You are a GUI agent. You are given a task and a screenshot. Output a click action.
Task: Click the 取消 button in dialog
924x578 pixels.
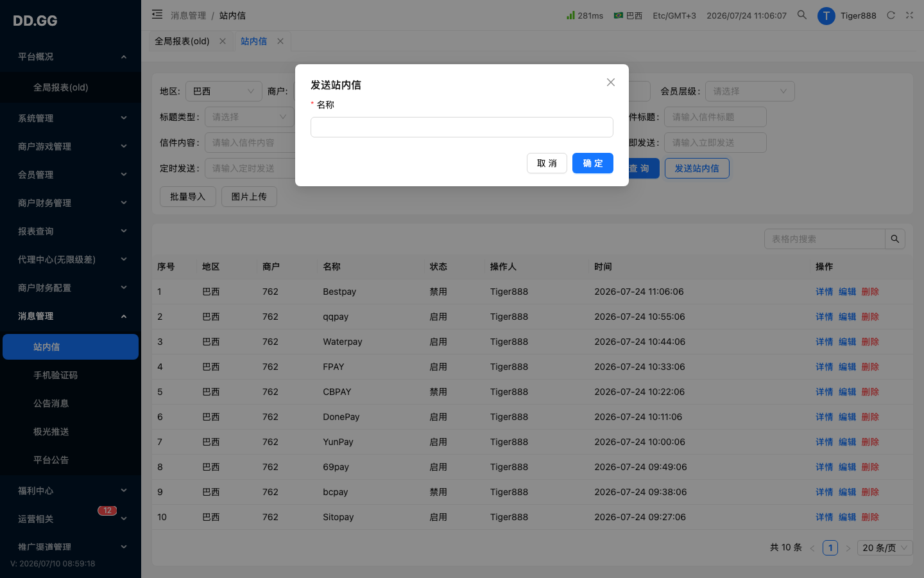(x=547, y=163)
